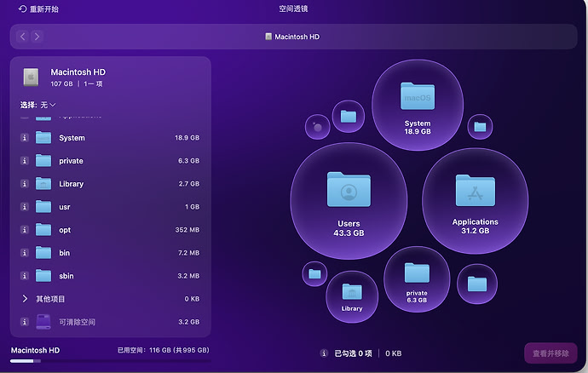Click the Macintosh HD storage usage bar

(111, 361)
